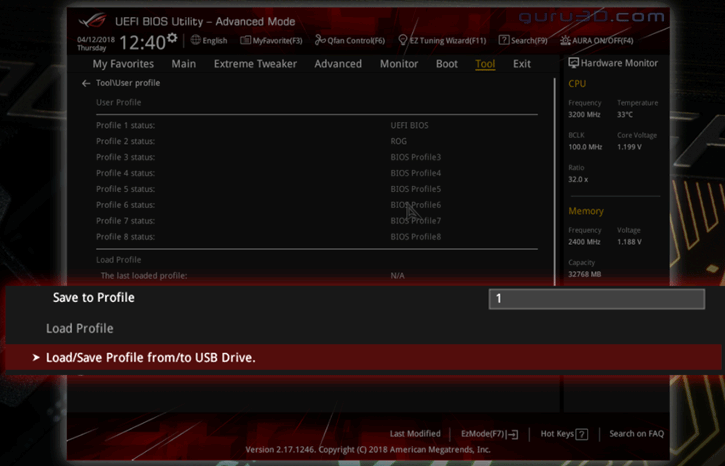Click the CPU frequency 3200 MHz value
This screenshot has width=725, height=466.
584,114
